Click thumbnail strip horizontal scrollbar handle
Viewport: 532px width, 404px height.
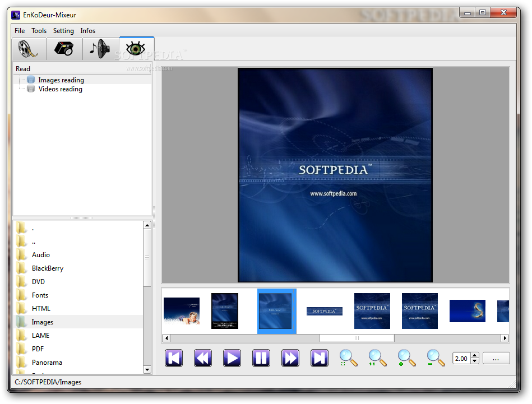coord(357,338)
